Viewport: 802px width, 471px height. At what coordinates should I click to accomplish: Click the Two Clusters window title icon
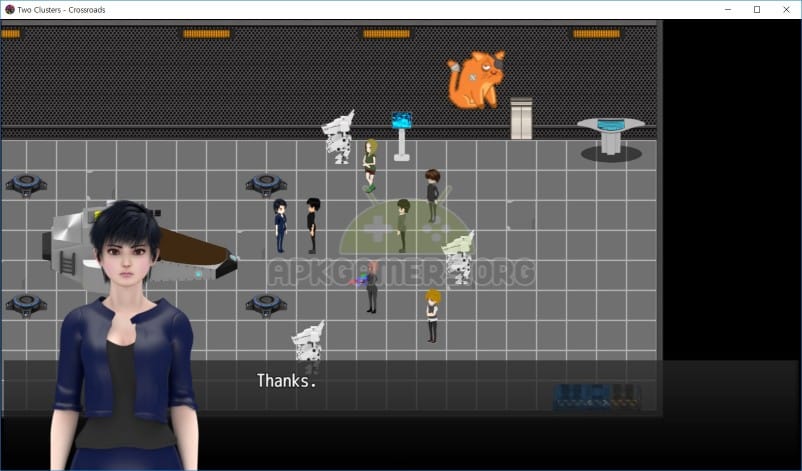pos(10,9)
